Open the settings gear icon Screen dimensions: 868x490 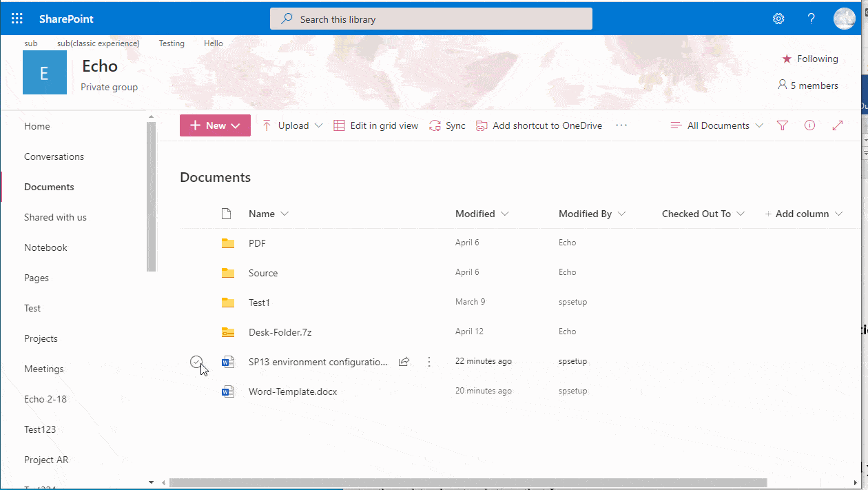[778, 19]
